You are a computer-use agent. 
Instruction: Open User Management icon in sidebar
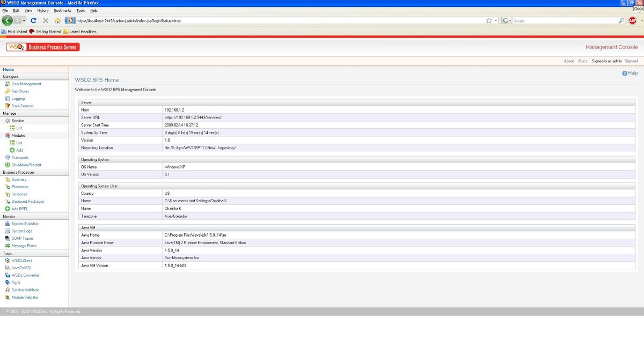tap(7, 84)
